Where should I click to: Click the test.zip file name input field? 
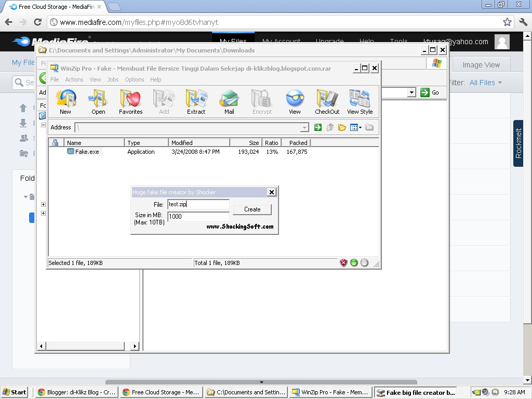[x=198, y=204]
